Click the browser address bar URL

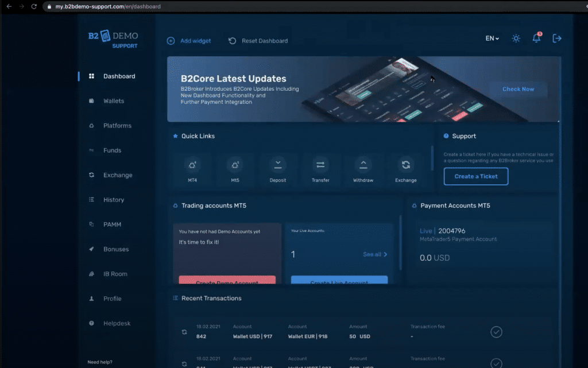tap(108, 6)
